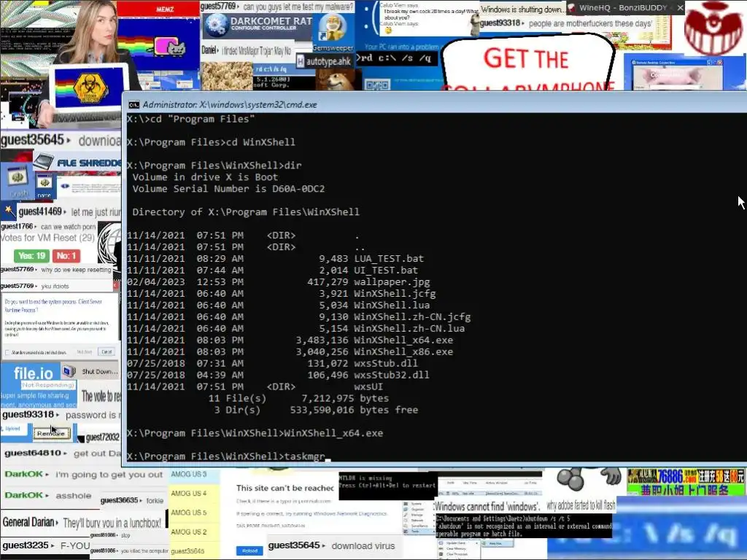Click 'wxsStub32.dll' in the directory listing
The height and width of the screenshot is (560, 747).
[x=392, y=375]
